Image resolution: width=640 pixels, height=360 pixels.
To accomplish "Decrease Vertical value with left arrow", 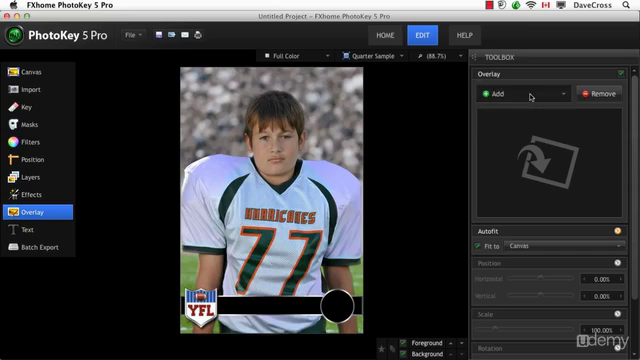I will click(584, 296).
